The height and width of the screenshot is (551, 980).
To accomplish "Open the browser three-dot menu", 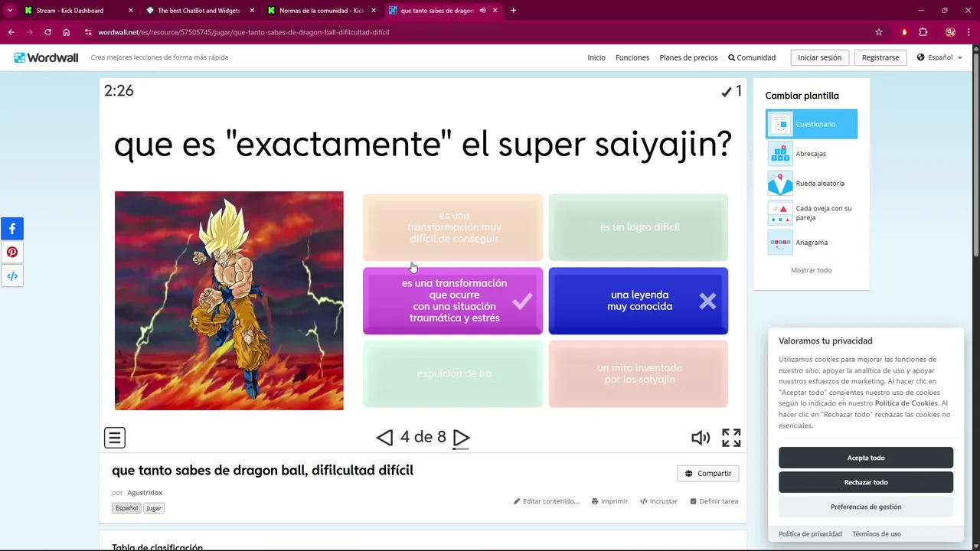I will coord(969,32).
